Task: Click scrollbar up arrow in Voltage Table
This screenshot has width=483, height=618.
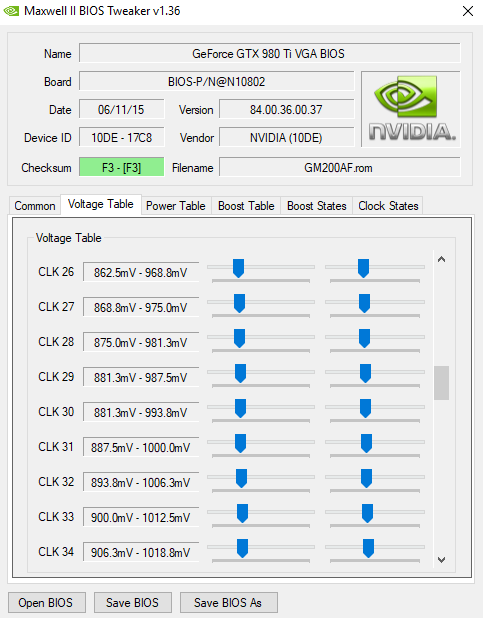Action: (442, 259)
